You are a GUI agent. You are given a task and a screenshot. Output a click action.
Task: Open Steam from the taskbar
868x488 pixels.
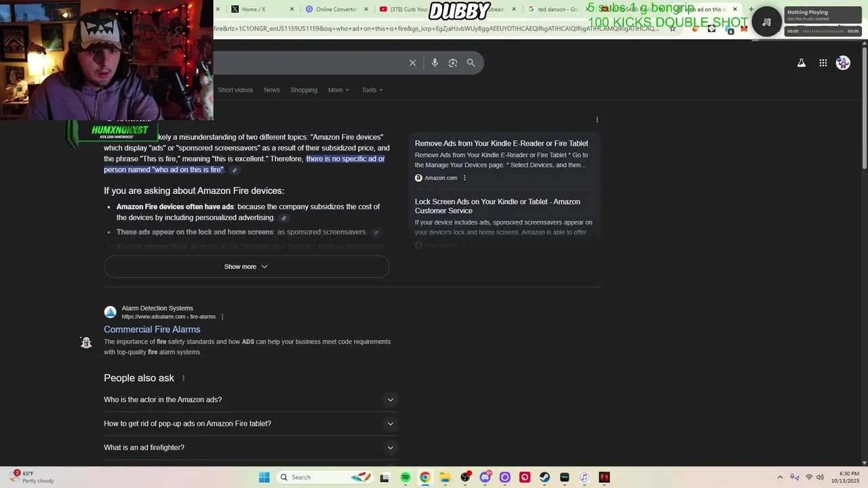tap(545, 477)
